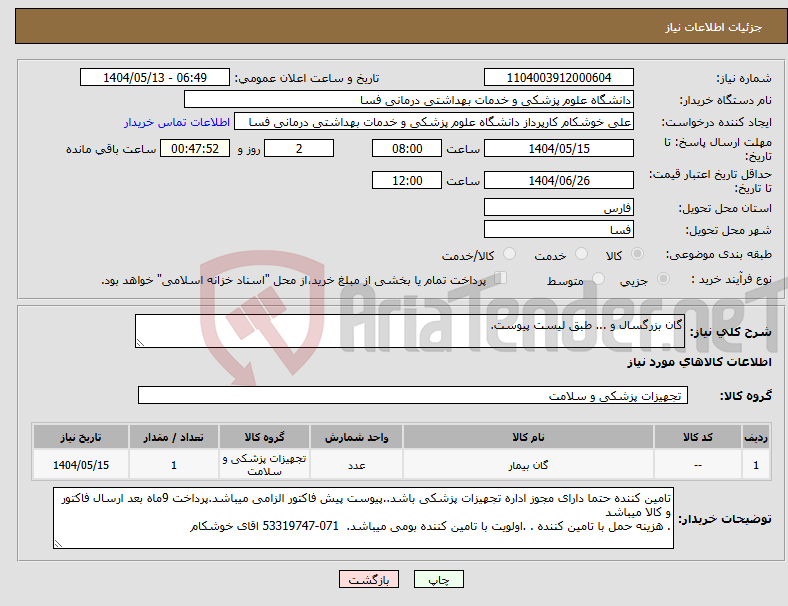The image size is (788, 606).
Task: Click the buyer organization name field
Action: click(x=409, y=99)
